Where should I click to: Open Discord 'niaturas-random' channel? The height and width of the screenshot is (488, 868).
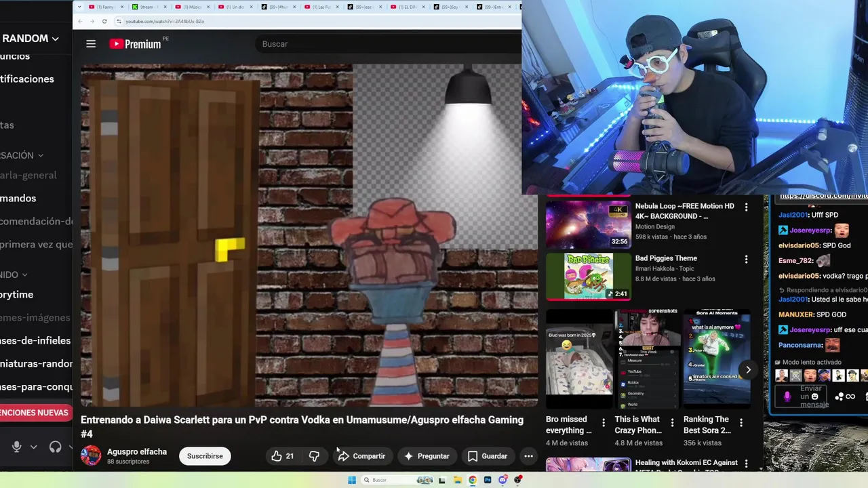(36, 363)
